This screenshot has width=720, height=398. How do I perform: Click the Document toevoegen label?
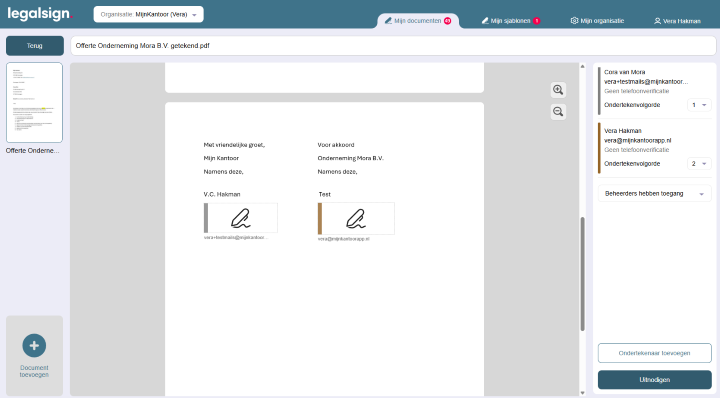[34, 371]
